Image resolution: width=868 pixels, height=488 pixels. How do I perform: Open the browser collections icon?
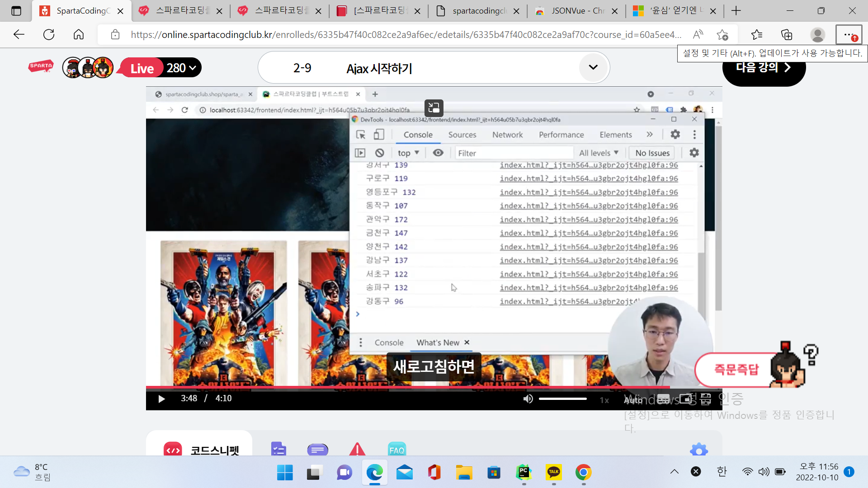click(787, 34)
